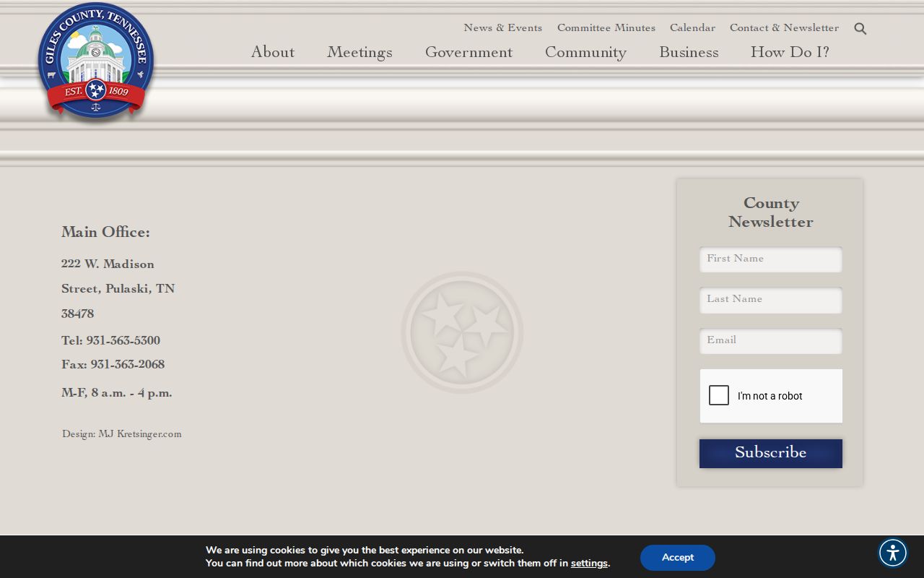The height and width of the screenshot is (578, 924).
Task: Visit MJ Kretsinger.com design link
Action: pyautogui.click(x=140, y=434)
